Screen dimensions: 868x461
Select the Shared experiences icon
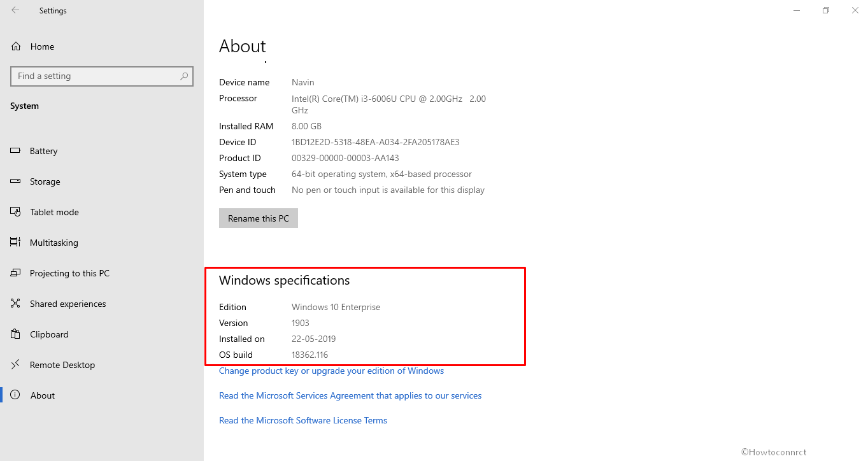point(16,304)
